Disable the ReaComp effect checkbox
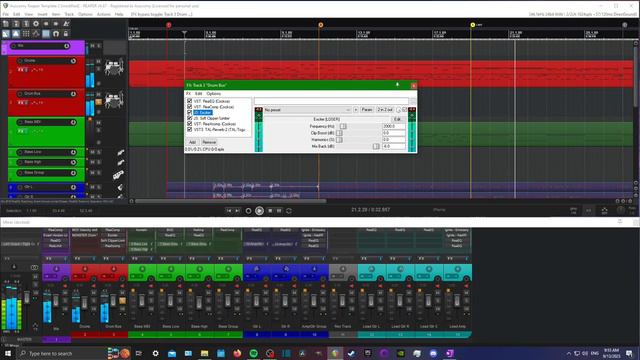 [x=189, y=107]
